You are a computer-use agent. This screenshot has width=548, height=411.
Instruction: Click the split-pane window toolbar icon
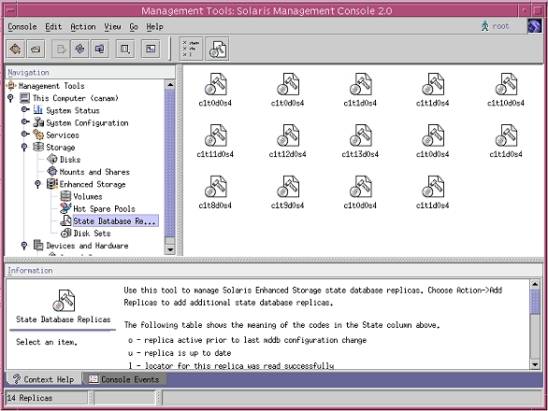point(151,49)
